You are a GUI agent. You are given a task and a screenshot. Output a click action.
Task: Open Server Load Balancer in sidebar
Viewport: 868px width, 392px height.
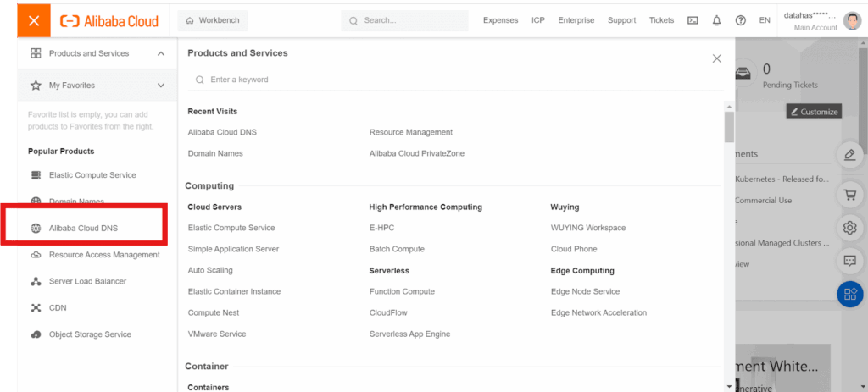(88, 281)
